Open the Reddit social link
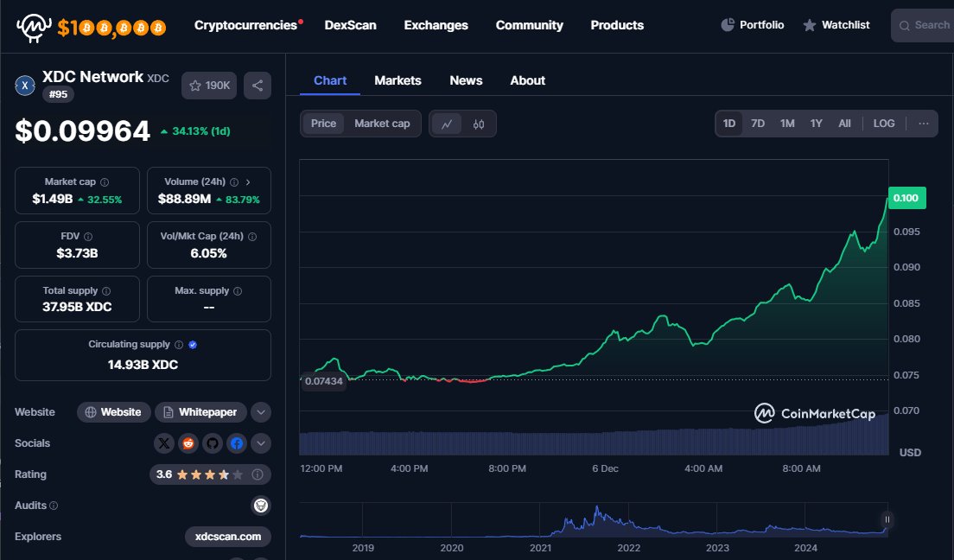This screenshot has height=560, width=954. point(188,443)
